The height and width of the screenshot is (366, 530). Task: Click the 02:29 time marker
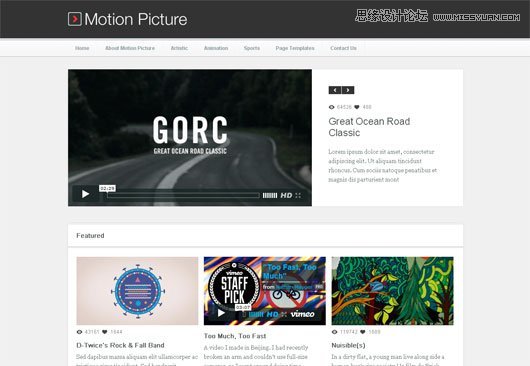(x=107, y=188)
